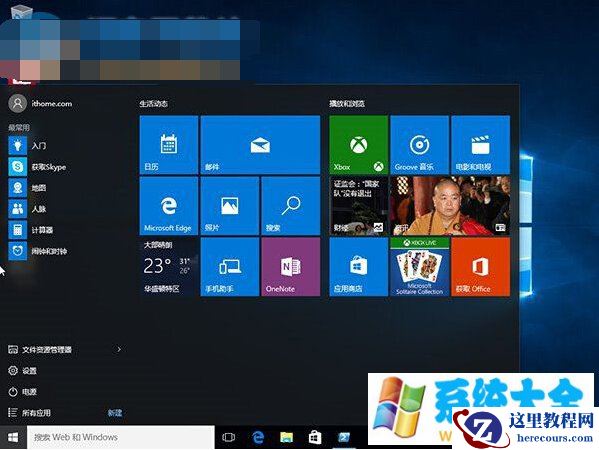The height and width of the screenshot is (450, 599).
Task: Open Microsoft Solitaire Collection tile
Action: point(419,267)
